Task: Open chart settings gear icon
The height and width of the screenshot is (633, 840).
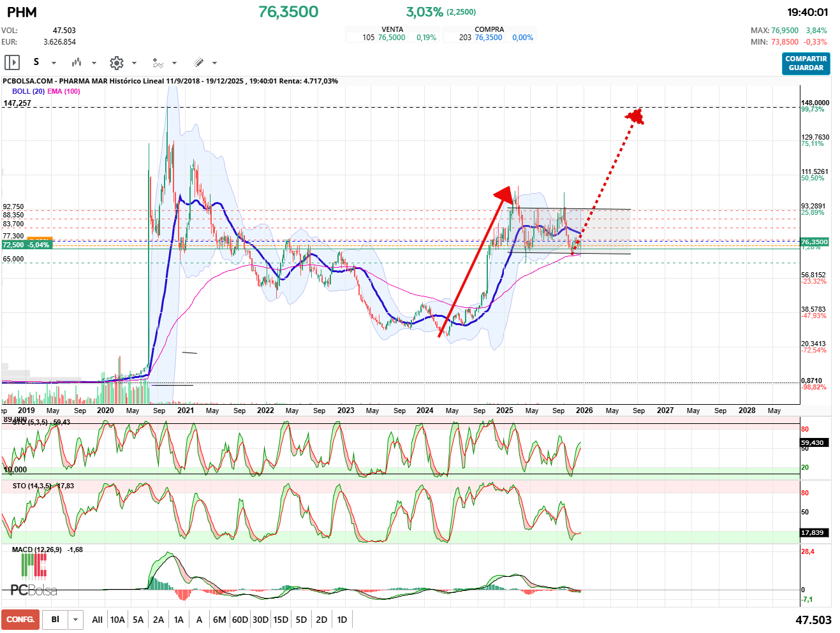Action: 116,62
